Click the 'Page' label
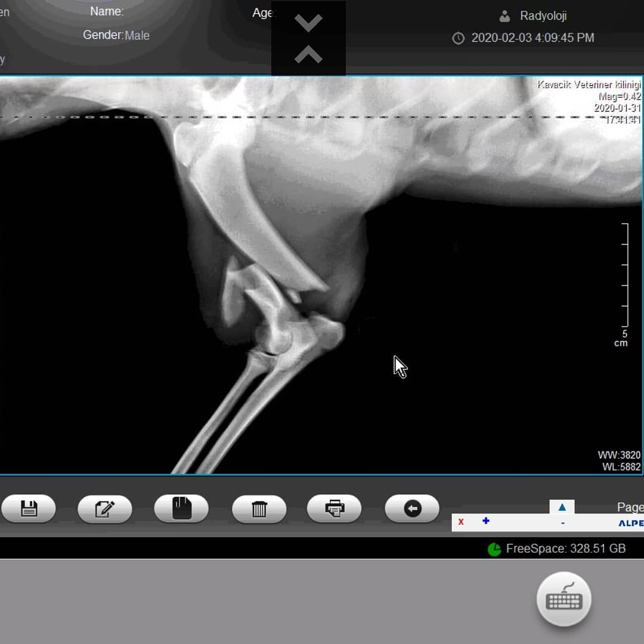Viewport: 644px width, 644px height. click(630, 507)
